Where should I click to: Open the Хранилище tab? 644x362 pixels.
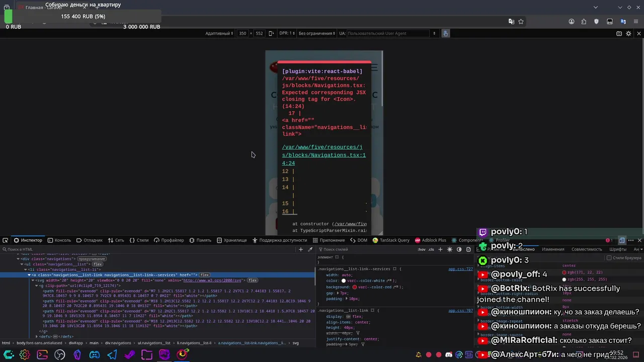click(x=232, y=240)
